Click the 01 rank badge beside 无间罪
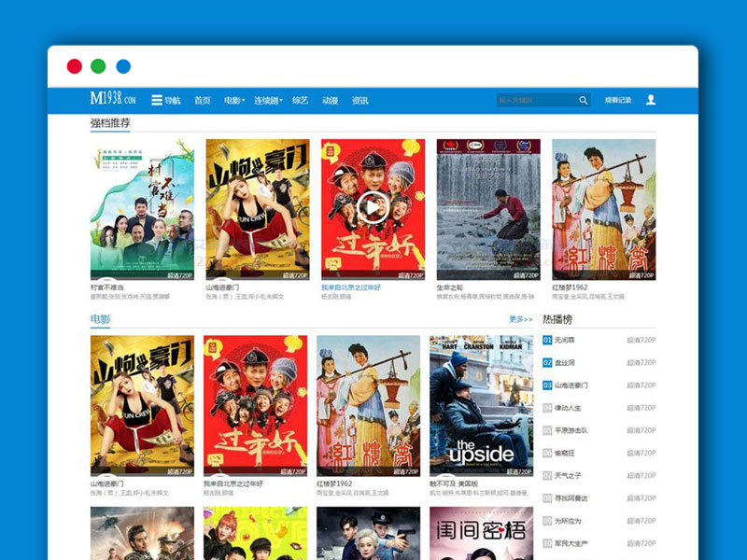 (x=550, y=339)
